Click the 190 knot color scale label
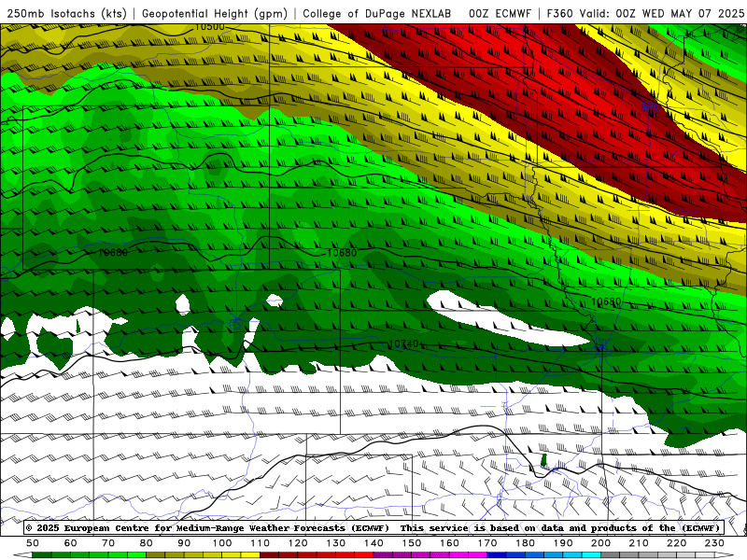The height and width of the screenshot is (560, 747). pos(563,543)
